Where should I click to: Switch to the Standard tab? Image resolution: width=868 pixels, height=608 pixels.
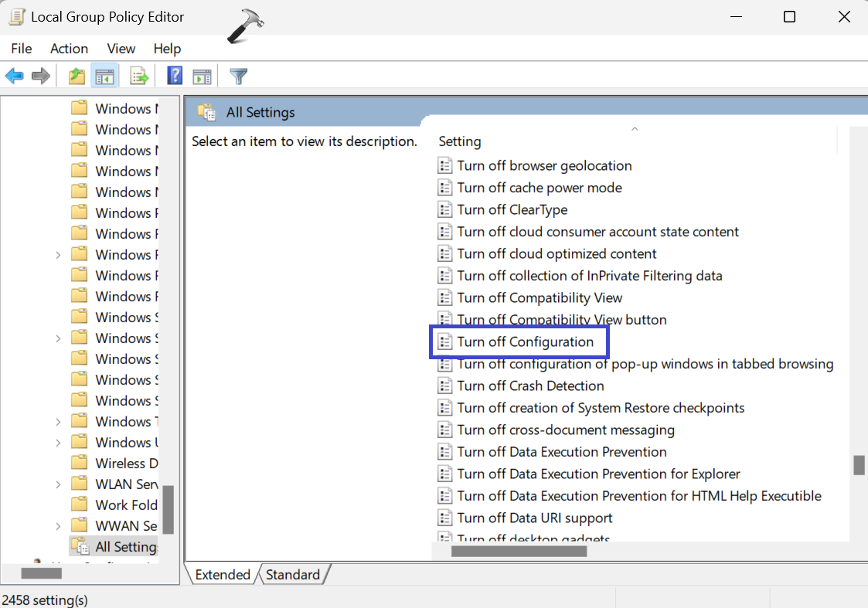tap(293, 575)
